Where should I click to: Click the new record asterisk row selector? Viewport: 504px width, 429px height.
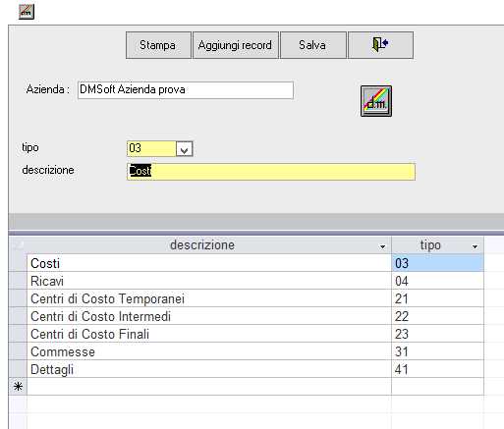coord(18,387)
